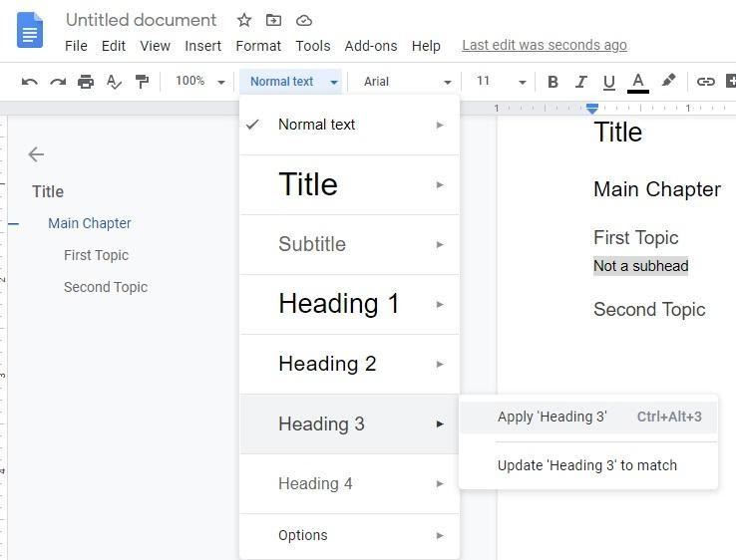Jump to First Topic in outline
This screenshot has width=736, height=560.
click(96, 255)
